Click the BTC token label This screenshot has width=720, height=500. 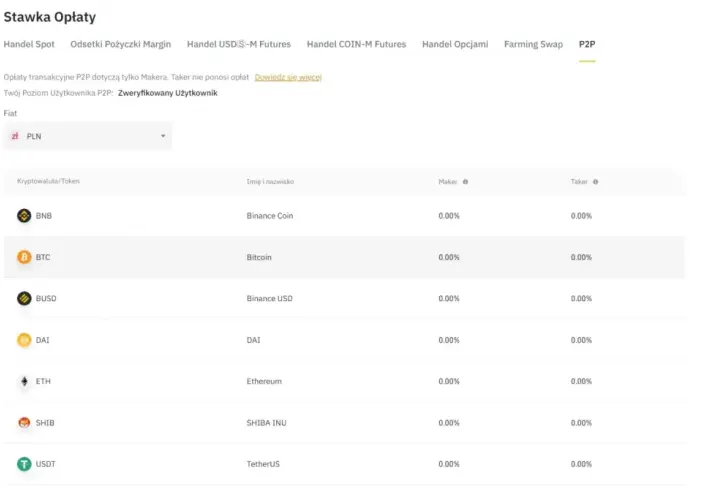[43, 257]
